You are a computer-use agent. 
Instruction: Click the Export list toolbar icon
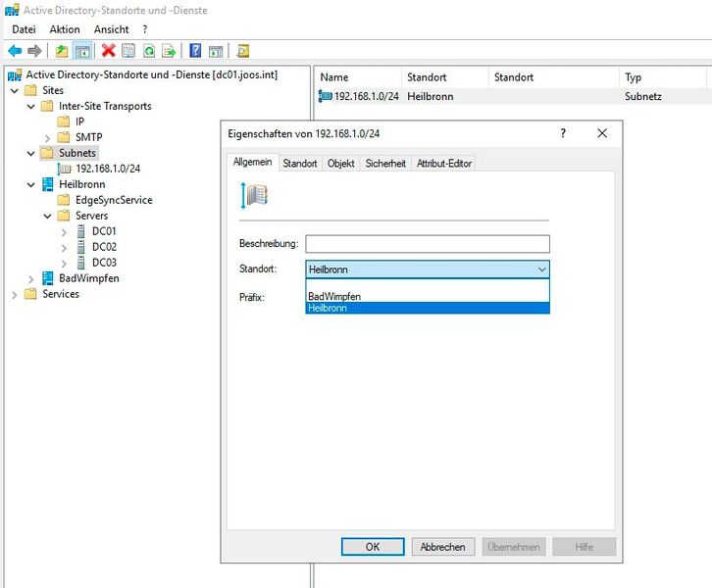[169, 51]
